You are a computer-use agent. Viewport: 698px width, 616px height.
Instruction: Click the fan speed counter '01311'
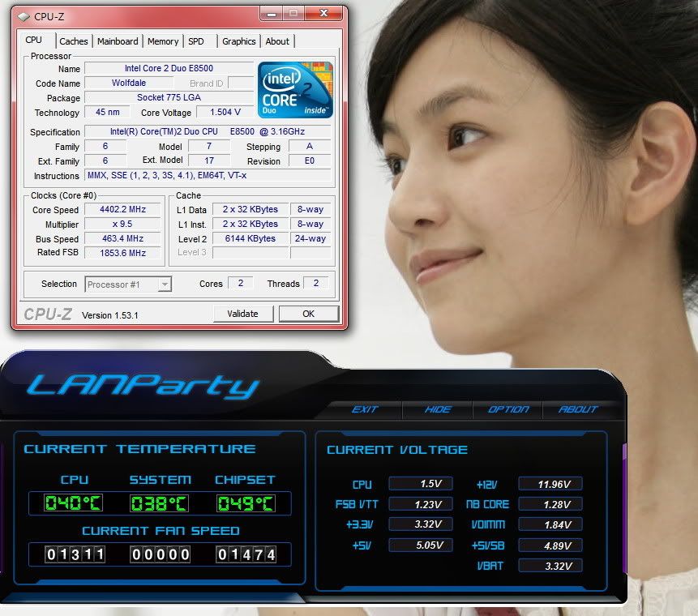coord(75,554)
